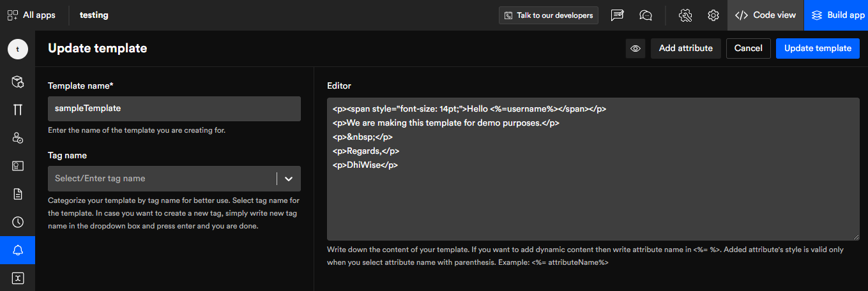Click the 'Update template' page heading
Image resolution: width=868 pixels, height=291 pixels.
[x=98, y=48]
